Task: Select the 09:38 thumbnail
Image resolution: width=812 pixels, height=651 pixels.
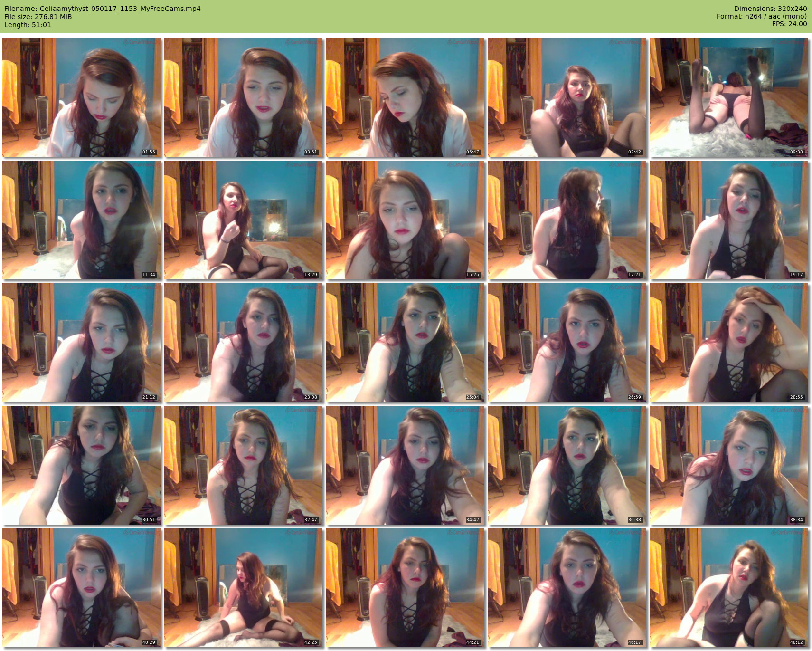Action: click(729, 97)
